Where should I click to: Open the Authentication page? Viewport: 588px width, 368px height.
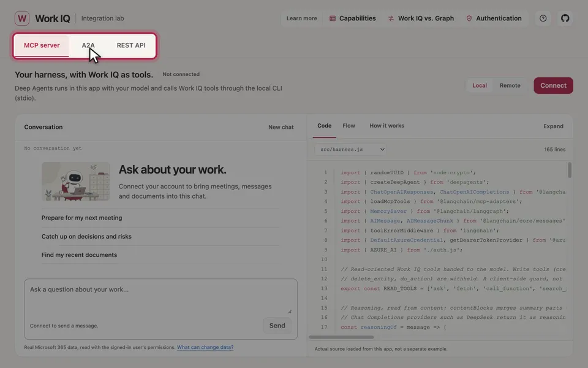[x=494, y=18]
